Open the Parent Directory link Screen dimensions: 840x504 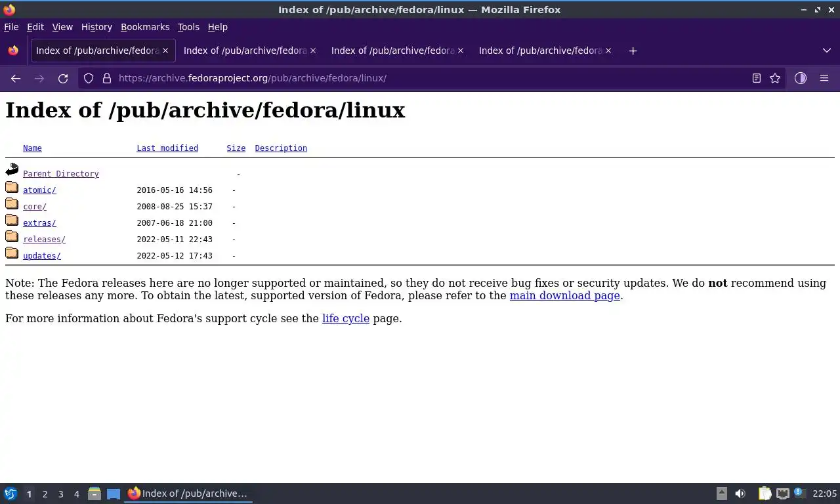coord(61,174)
